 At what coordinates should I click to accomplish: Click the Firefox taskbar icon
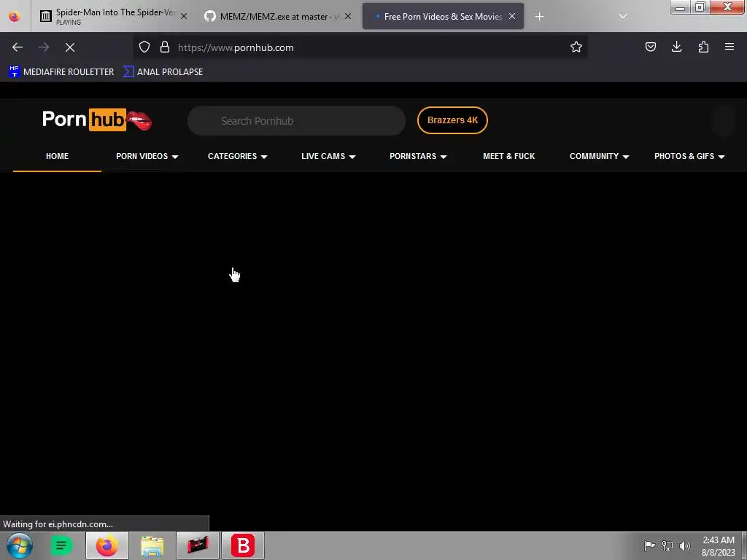click(107, 545)
